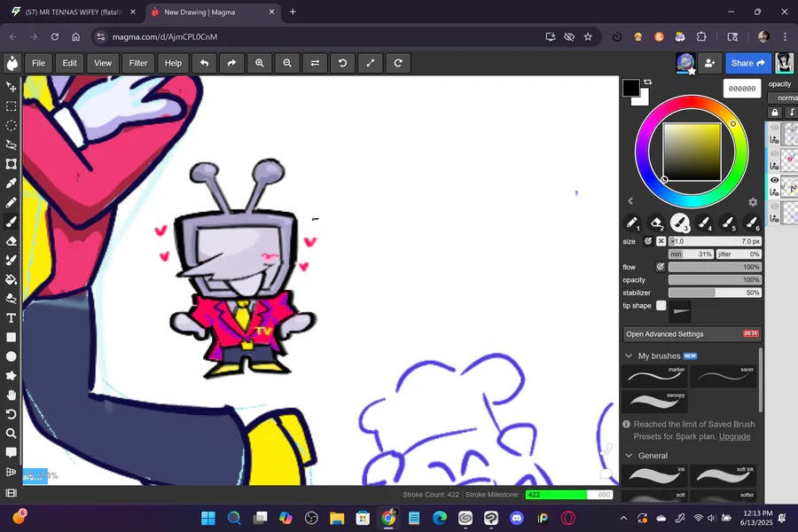This screenshot has height=532, width=798.
Task: Select the star polygon shape tool
Action: pos(12,376)
